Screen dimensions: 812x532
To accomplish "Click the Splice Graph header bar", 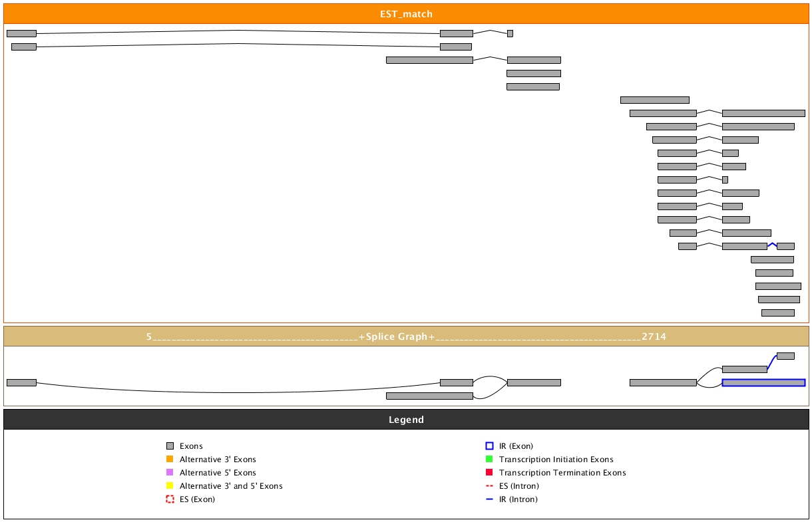I will [x=406, y=336].
